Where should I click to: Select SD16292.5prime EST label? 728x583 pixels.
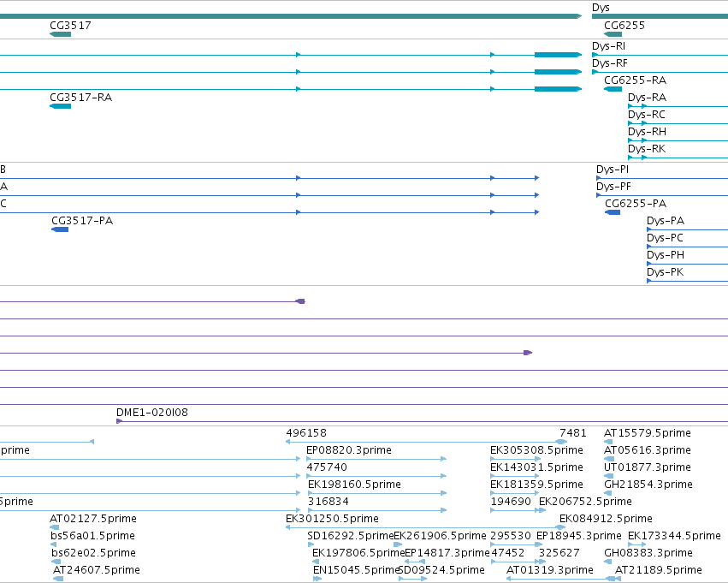351,536
